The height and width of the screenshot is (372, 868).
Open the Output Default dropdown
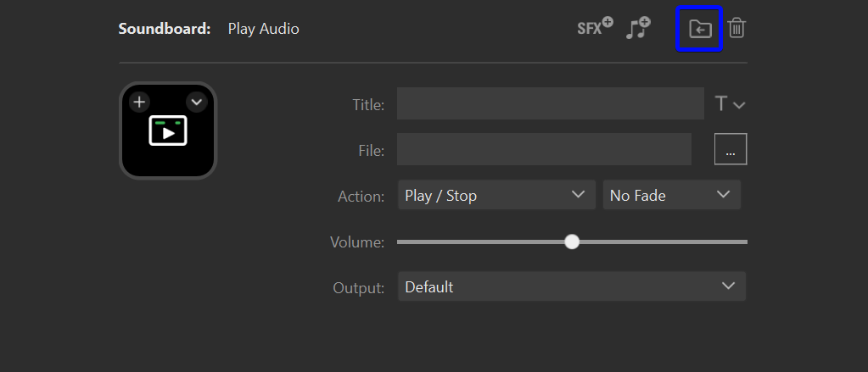[x=571, y=287]
